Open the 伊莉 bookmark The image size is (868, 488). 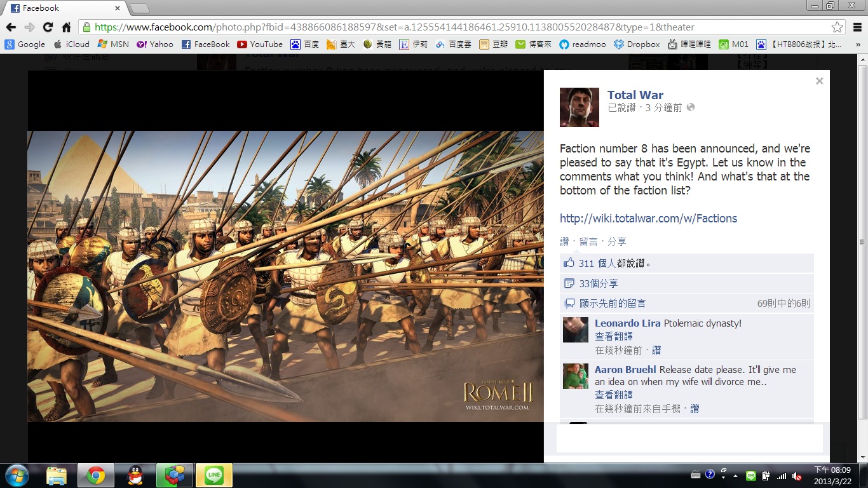pyautogui.click(x=414, y=44)
